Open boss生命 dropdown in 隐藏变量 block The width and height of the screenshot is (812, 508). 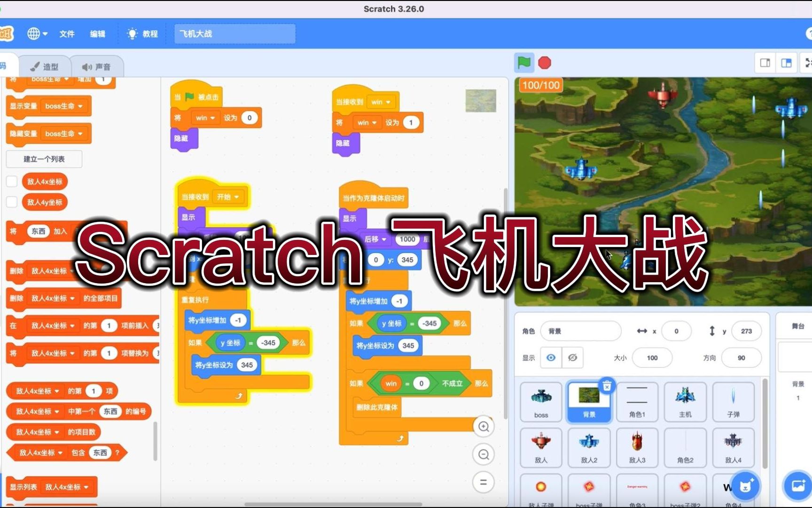tap(63, 134)
